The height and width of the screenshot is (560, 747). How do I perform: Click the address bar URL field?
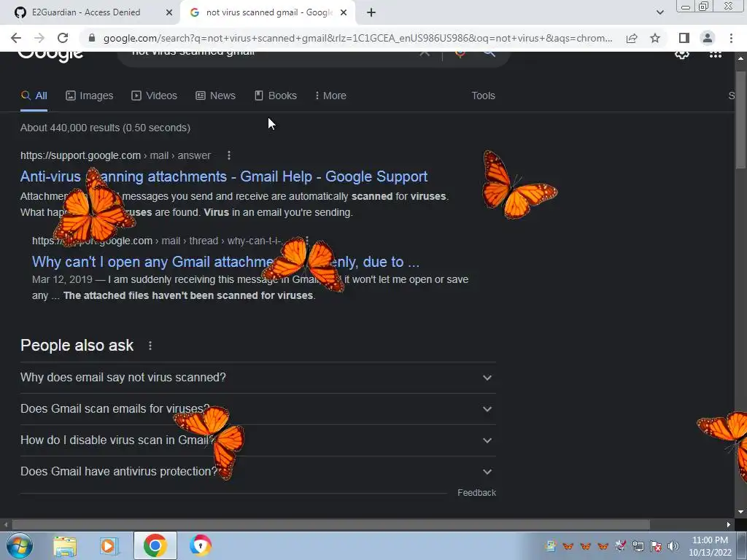(x=357, y=38)
